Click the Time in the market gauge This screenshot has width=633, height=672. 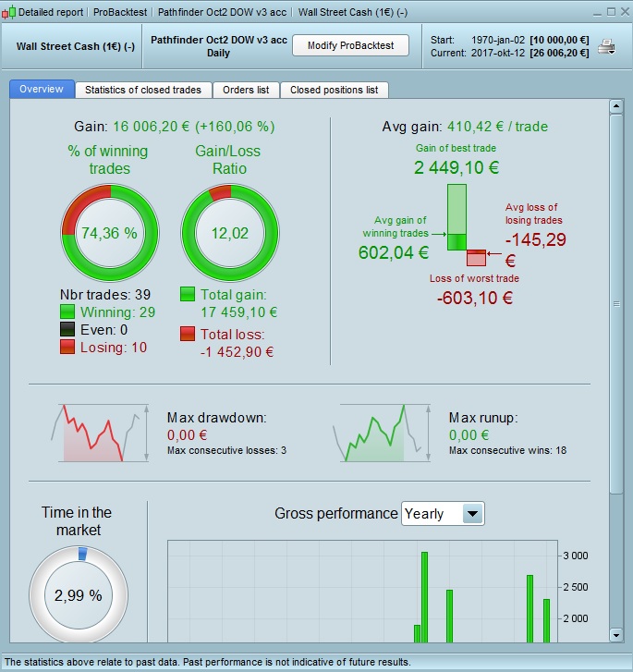point(79,595)
